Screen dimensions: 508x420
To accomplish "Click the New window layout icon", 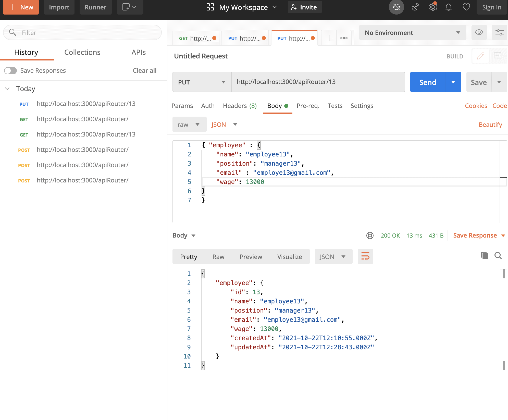I will click(x=130, y=7).
